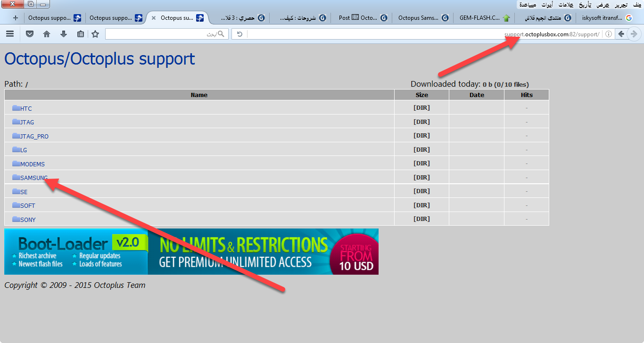Click the "Octopus/Octoplus support" page heading
The image size is (644, 343).
pos(99,59)
